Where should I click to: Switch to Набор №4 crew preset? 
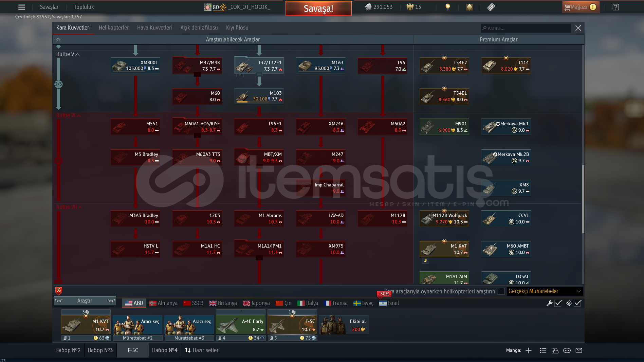click(x=165, y=350)
